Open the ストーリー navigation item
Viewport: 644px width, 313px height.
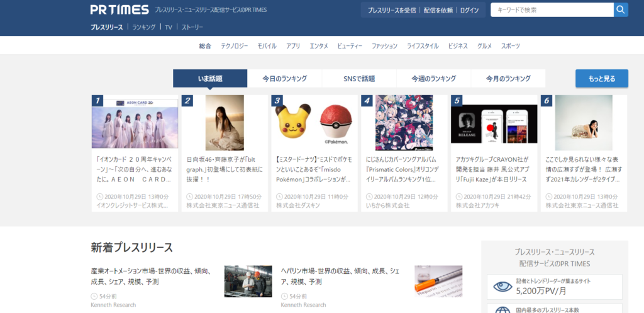pos(192,27)
